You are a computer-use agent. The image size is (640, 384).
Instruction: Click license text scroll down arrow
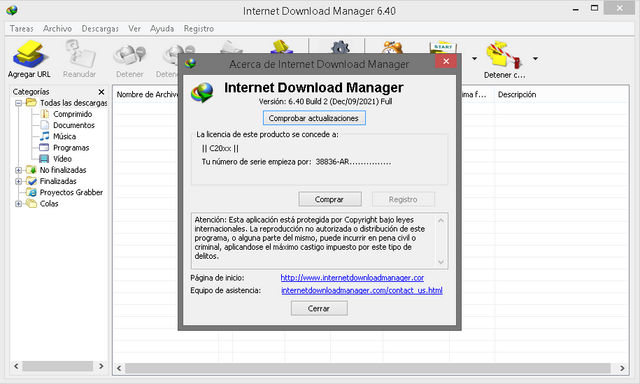pos(441,262)
